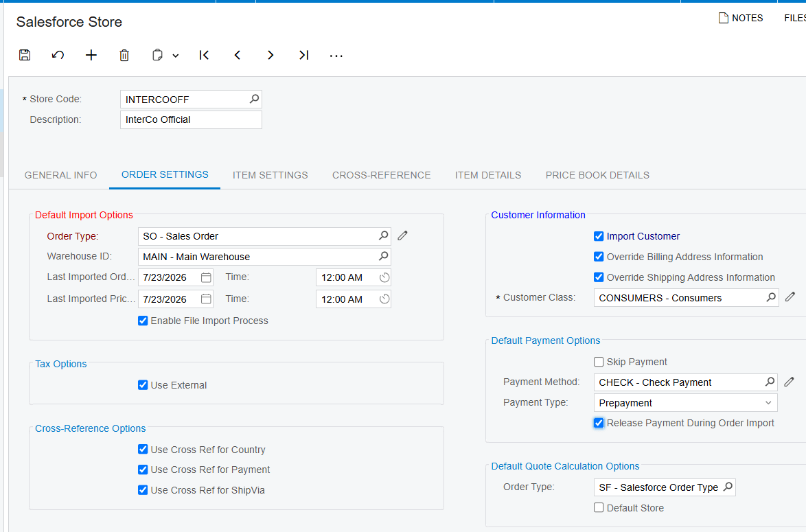The image size is (806, 532).
Task: Go to the first record
Action: pyautogui.click(x=204, y=55)
